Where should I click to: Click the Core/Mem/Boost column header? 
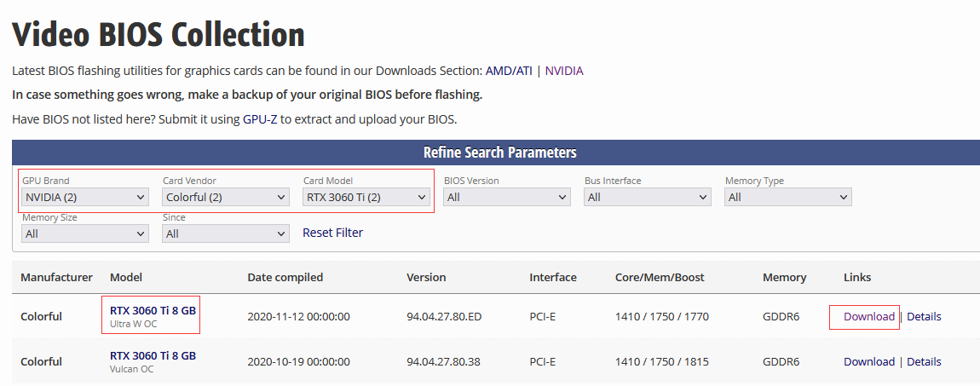660,277
